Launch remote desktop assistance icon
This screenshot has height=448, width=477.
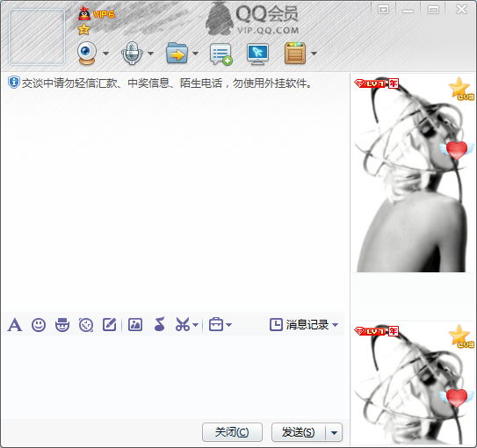[x=257, y=54]
